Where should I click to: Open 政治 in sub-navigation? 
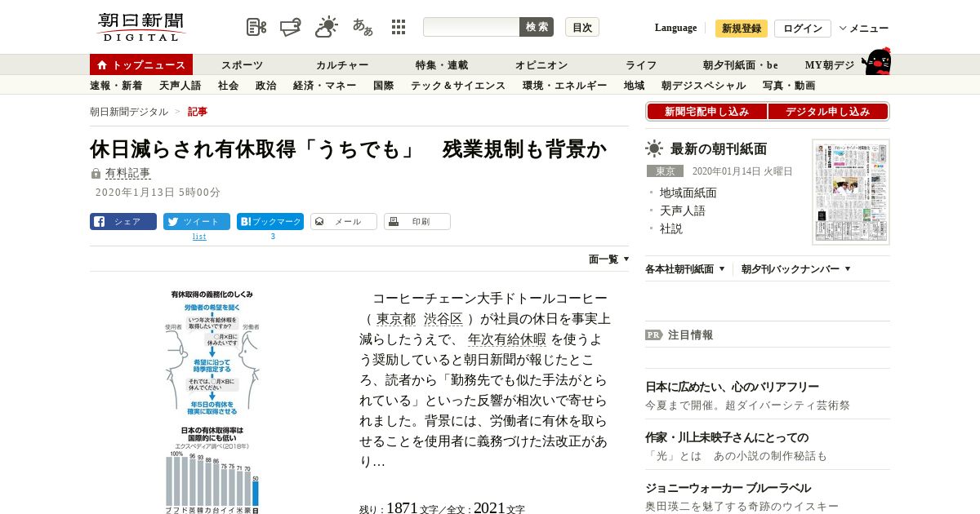point(265,85)
